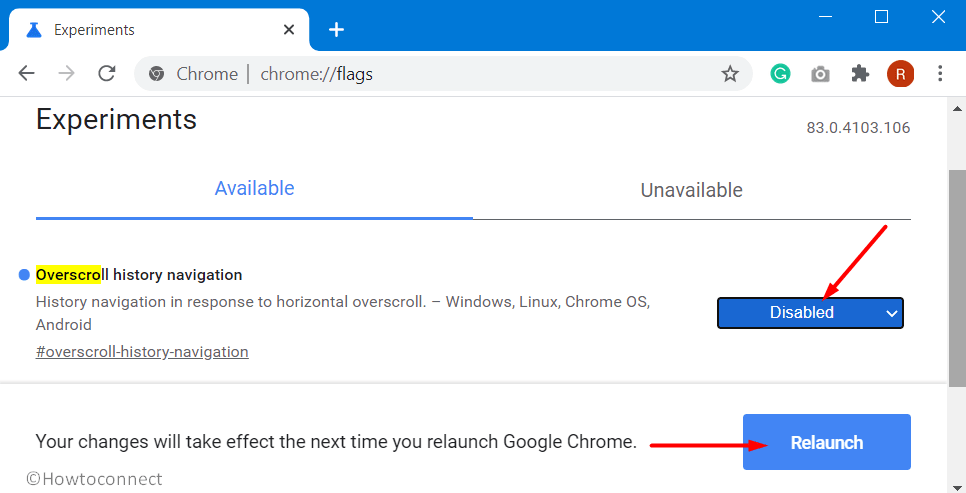Open the Grammarly extension icon
The width and height of the screenshot is (966, 493).
click(x=781, y=74)
